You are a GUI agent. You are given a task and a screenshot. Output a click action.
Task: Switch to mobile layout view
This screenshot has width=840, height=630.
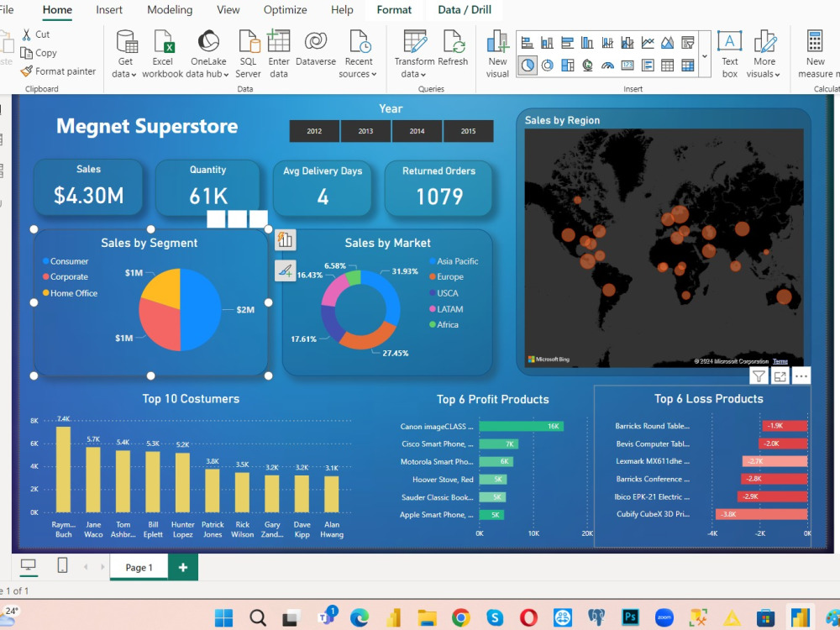(62, 565)
